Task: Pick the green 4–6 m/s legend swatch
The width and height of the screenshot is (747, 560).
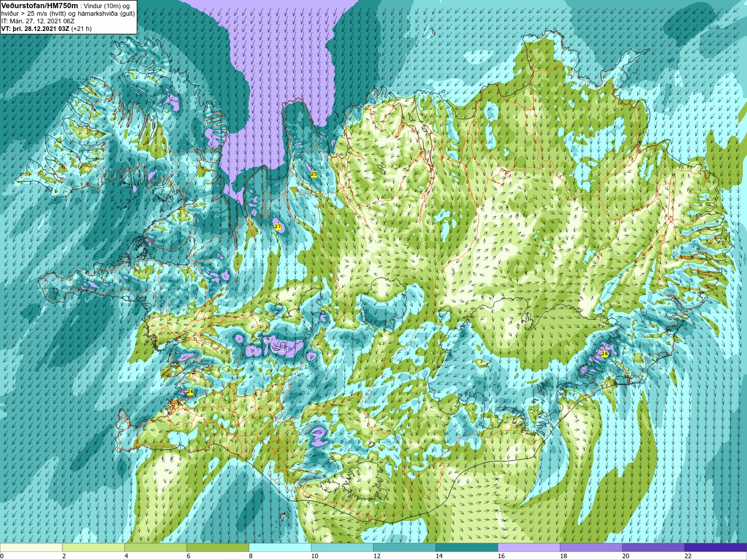Action: point(156,548)
